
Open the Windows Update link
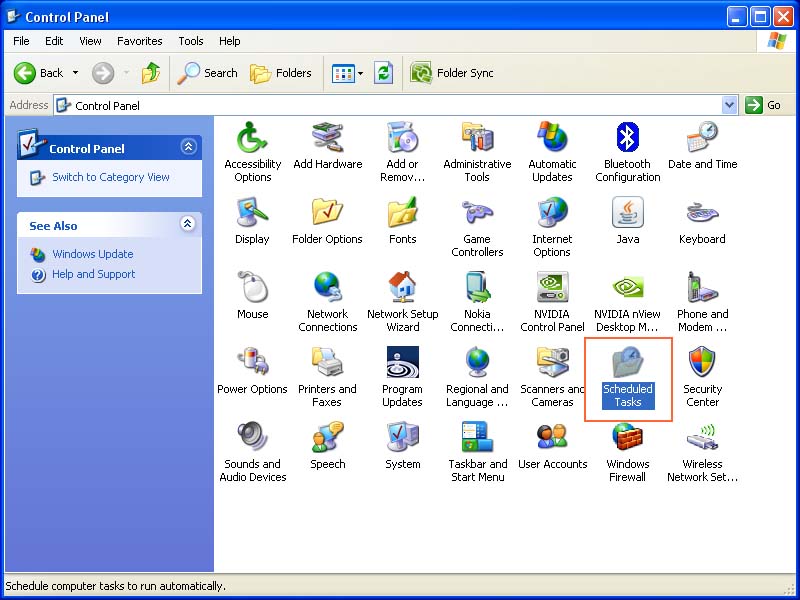[x=92, y=254]
